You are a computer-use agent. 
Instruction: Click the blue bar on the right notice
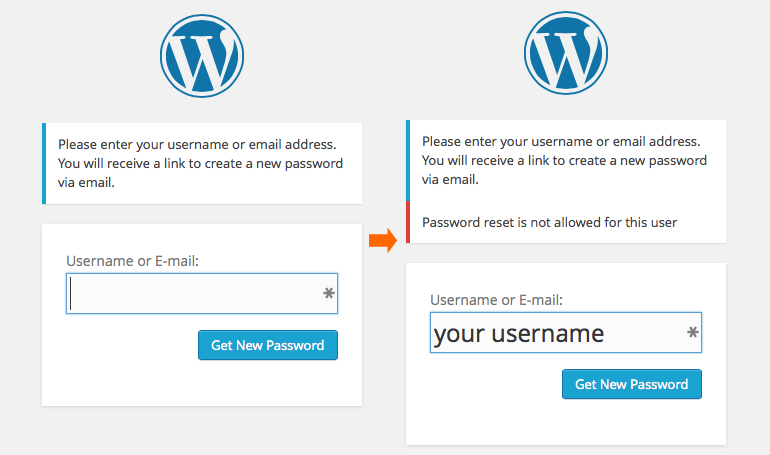(x=408, y=160)
